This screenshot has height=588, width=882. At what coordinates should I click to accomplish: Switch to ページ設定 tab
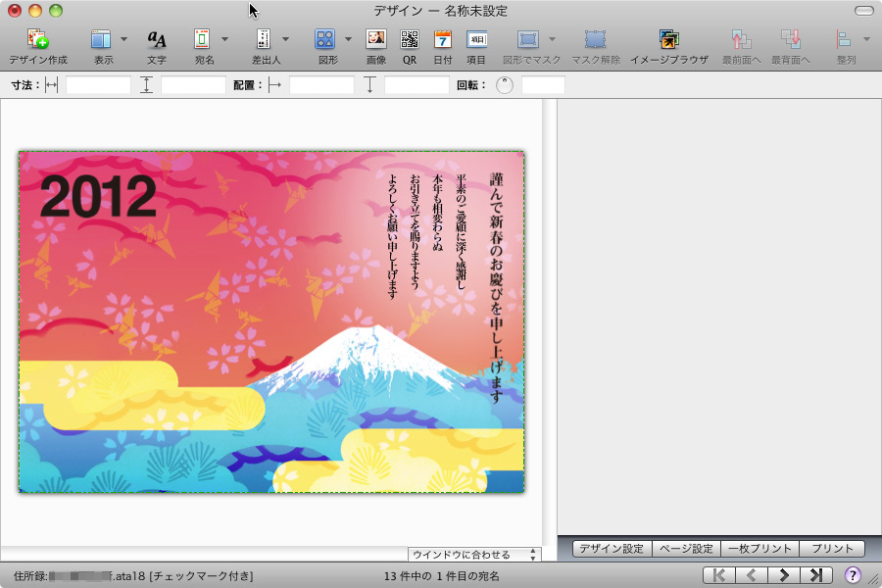pos(685,549)
